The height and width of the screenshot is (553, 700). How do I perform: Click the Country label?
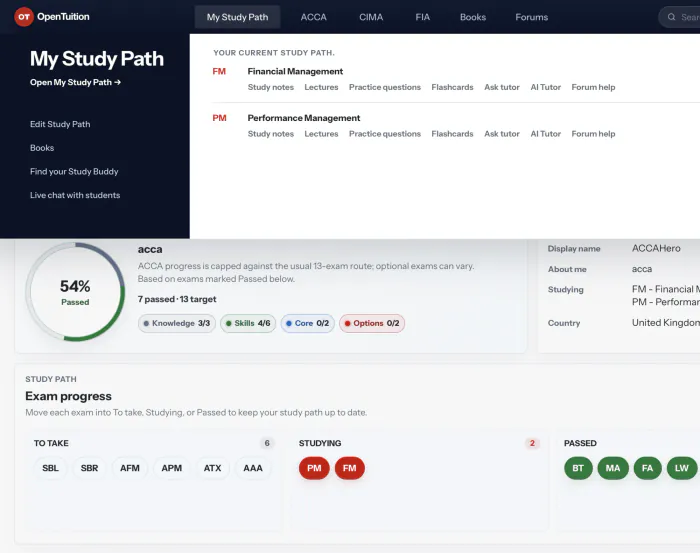(x=564, y=323)
